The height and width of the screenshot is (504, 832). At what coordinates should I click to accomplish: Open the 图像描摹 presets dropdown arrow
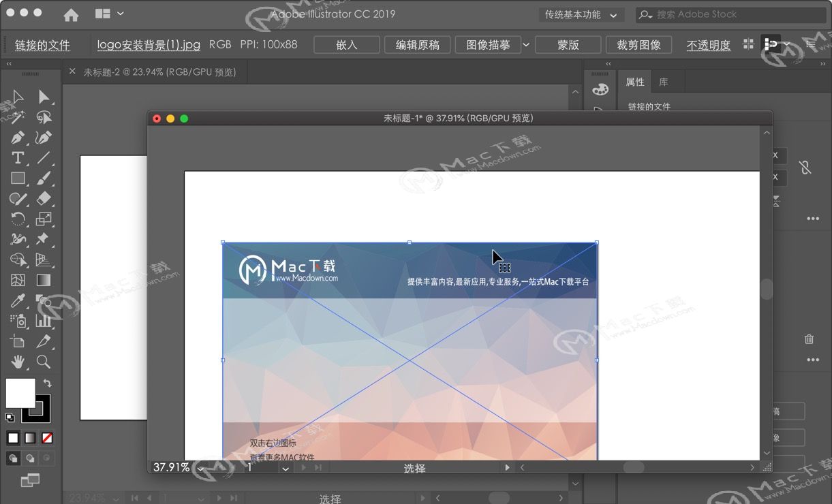point(526,45)
